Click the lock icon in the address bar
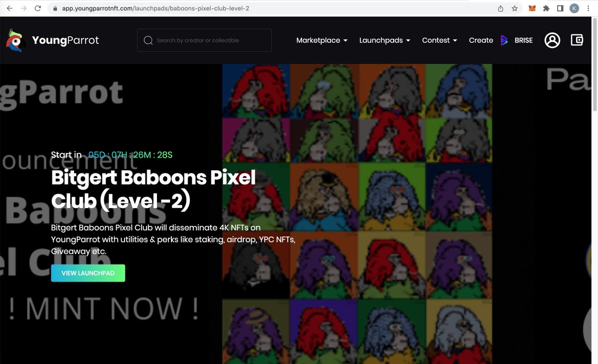 [x=54, y=8]
